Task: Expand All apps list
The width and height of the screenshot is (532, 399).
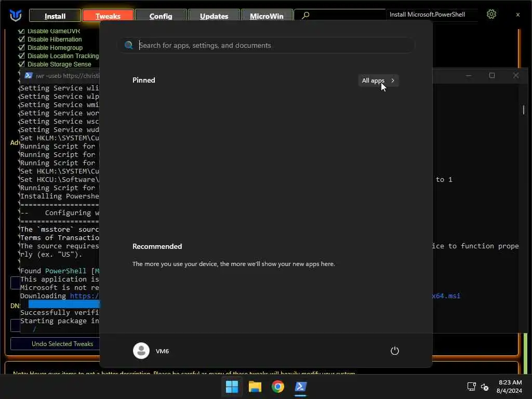Action: tap(378, 81)
